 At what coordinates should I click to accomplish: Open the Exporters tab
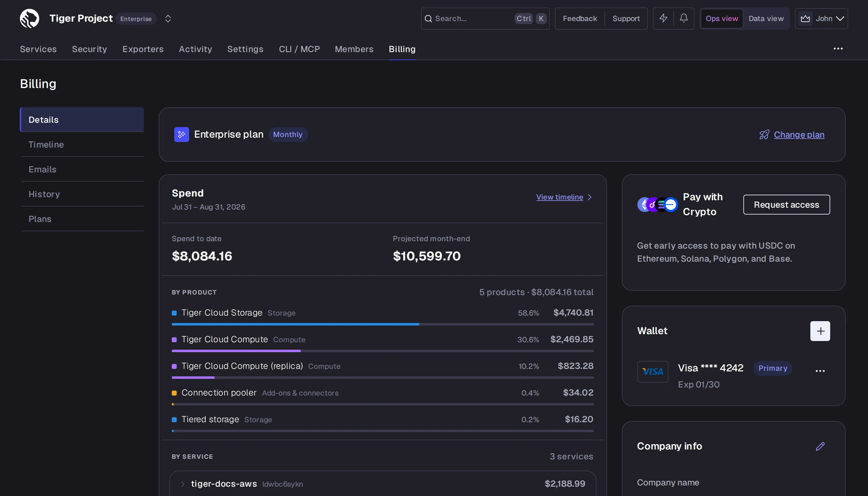click(143, 49)
